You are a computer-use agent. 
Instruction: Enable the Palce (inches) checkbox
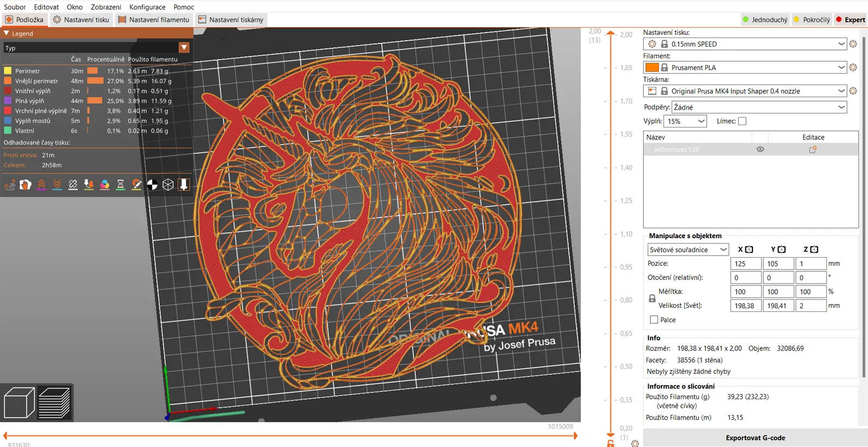(654, 320)
